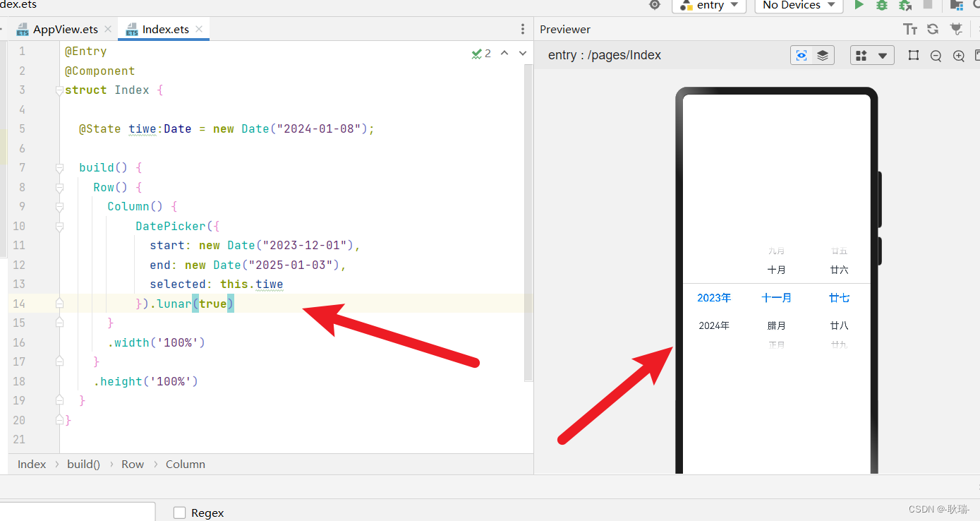Click the target locator icon left of entry

(655, 5)
